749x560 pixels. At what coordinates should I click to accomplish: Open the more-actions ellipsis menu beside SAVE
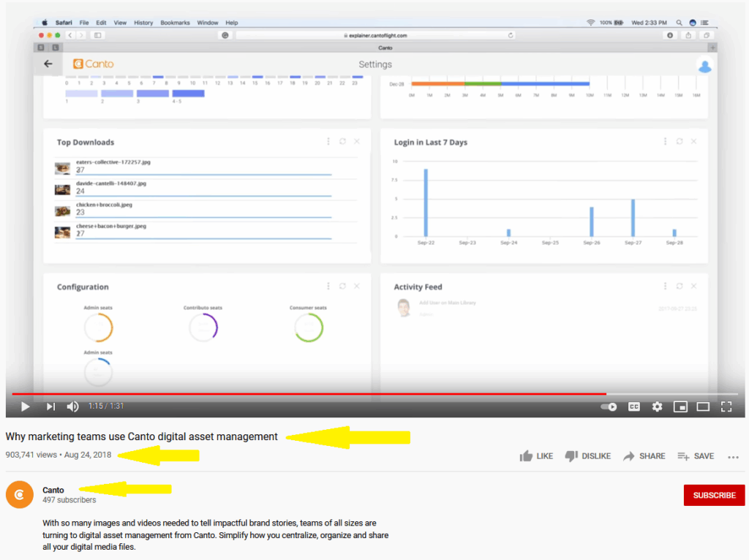click(x=733, y=456)
